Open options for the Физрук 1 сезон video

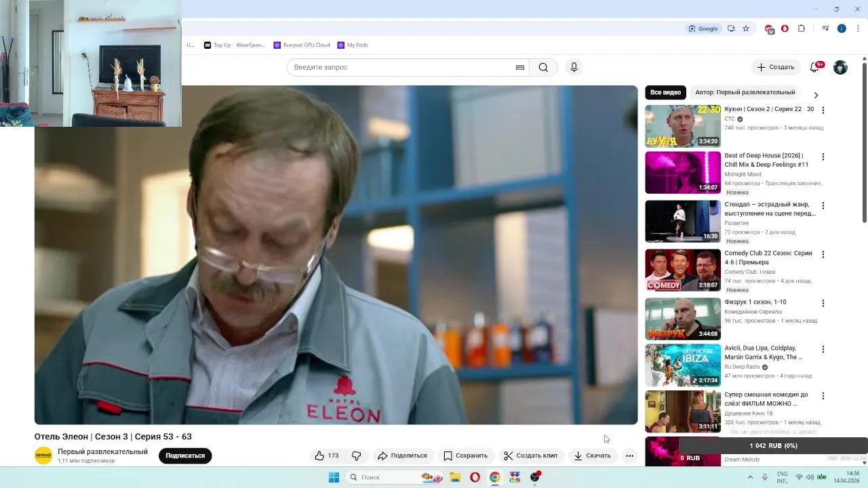tap(823, 303)
